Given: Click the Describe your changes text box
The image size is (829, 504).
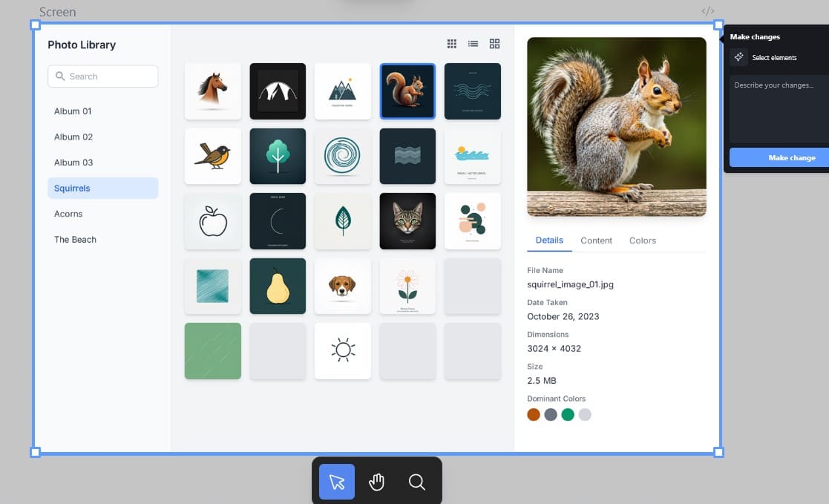Looking at the screenshot, I should pos(778,108).
